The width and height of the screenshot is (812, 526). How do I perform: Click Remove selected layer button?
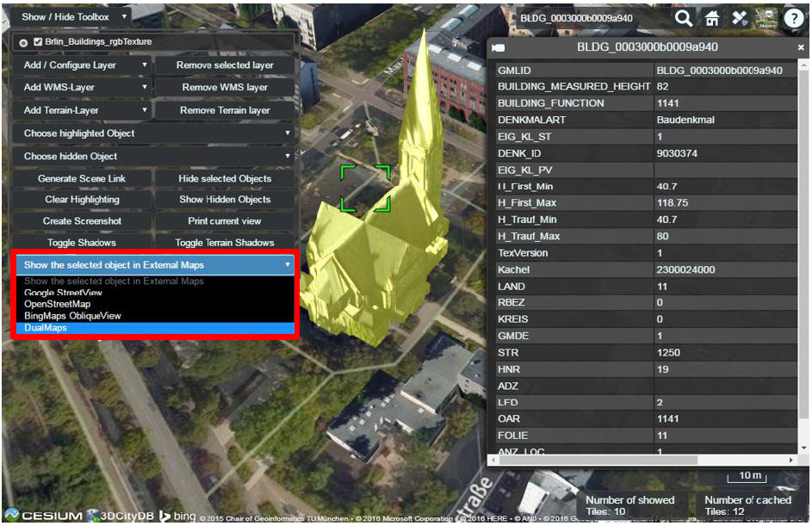[225, 65]
